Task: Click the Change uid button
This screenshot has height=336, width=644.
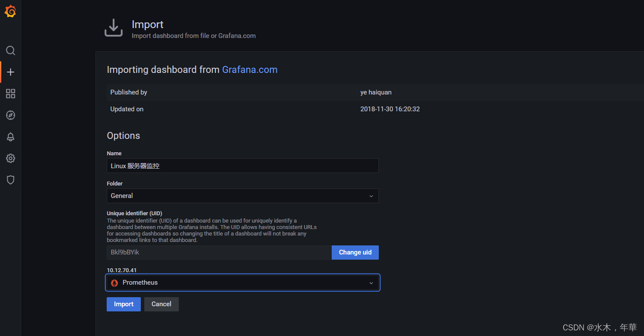Action: 355,252
